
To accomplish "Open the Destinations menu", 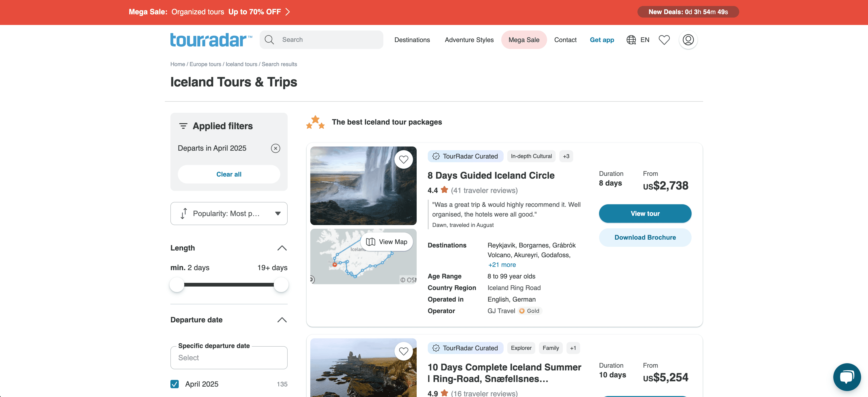I will tap(412, 40).
